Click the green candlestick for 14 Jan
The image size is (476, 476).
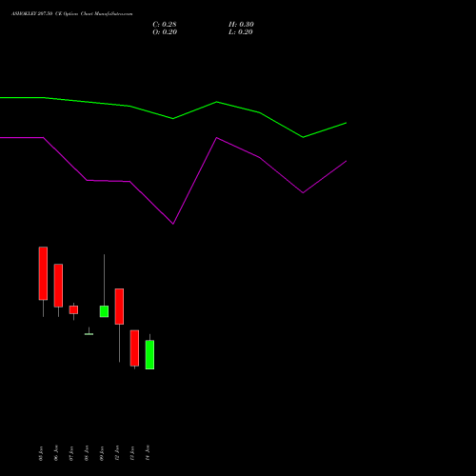149,355
